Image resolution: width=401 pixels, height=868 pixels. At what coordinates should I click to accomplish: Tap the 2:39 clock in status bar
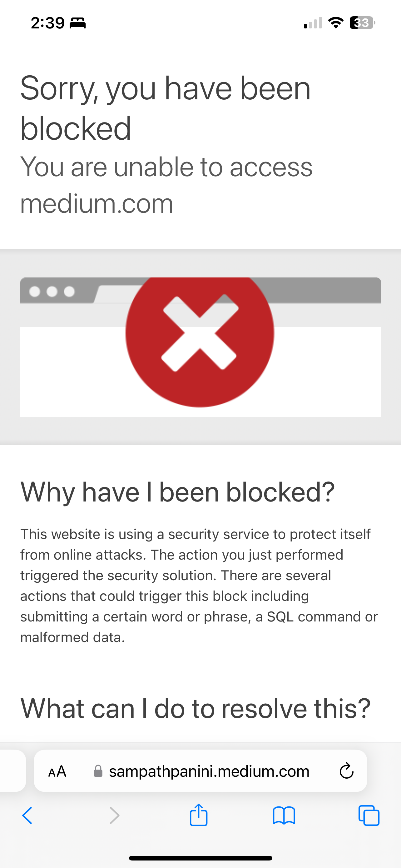(47, 23)
